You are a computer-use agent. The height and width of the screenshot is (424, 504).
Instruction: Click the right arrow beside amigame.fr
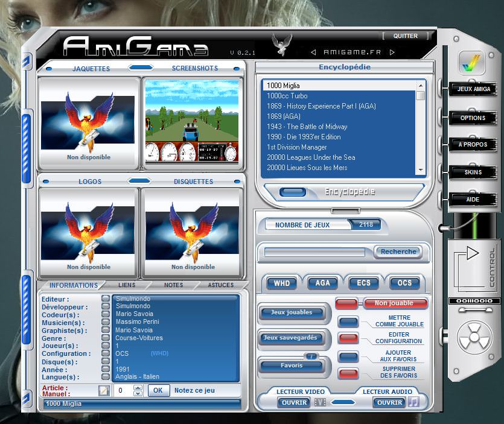pos(392,52)
